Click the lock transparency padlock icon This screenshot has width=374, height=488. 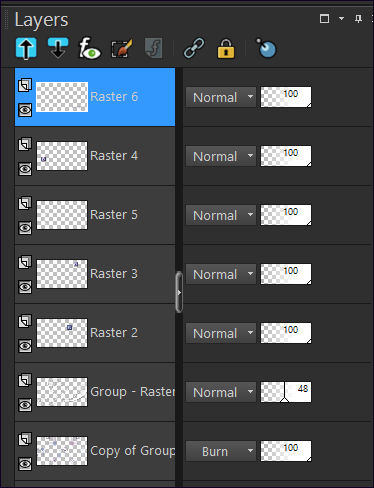pyautogui.click(x=226, y=49)
